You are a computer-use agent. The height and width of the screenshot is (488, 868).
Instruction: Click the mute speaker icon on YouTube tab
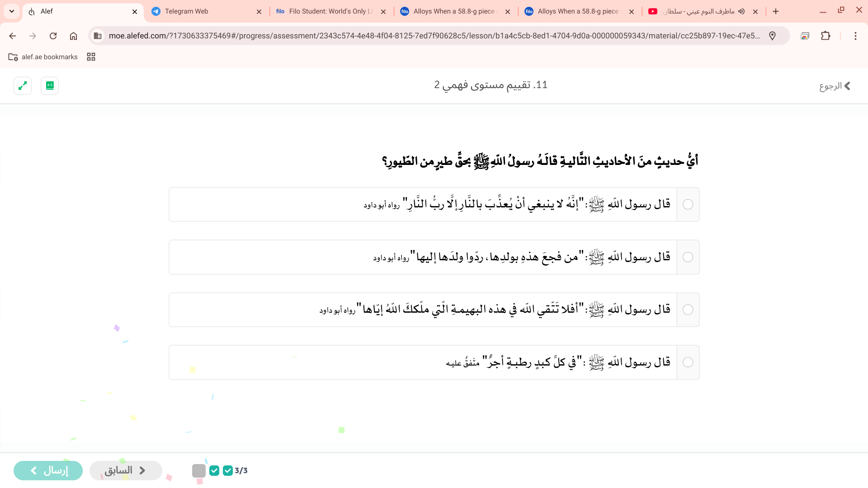(x=741, y=11)
